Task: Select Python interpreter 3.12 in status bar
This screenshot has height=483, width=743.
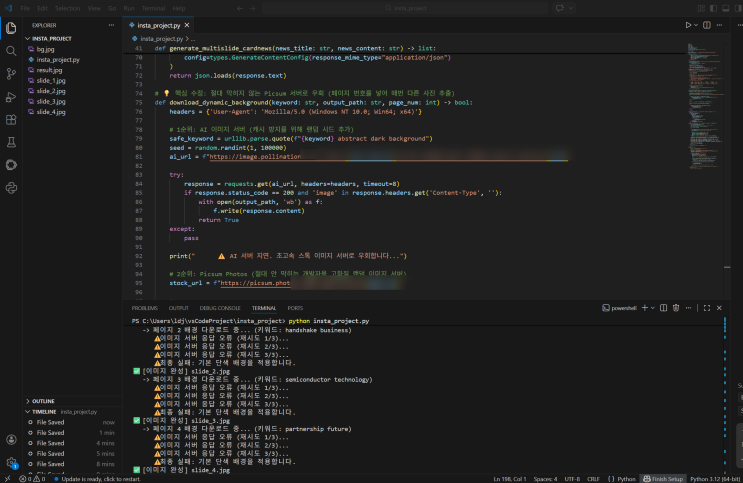Action: coord(715,479)
